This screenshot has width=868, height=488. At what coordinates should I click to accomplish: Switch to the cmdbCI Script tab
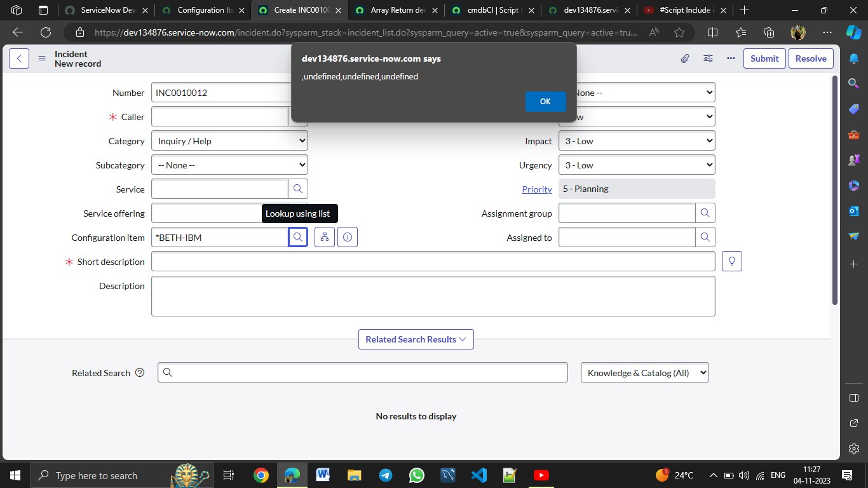tap(494, 10)
